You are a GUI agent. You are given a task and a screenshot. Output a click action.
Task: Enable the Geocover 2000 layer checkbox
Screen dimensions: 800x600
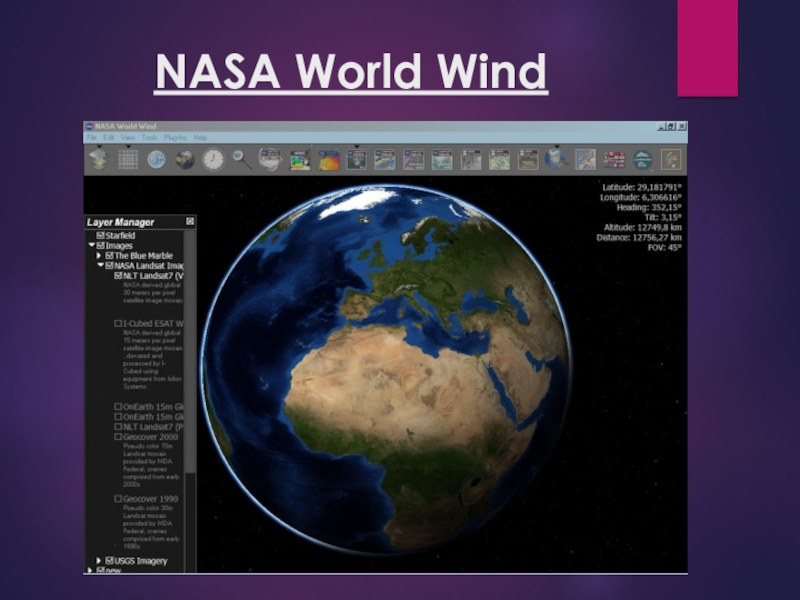118,436
